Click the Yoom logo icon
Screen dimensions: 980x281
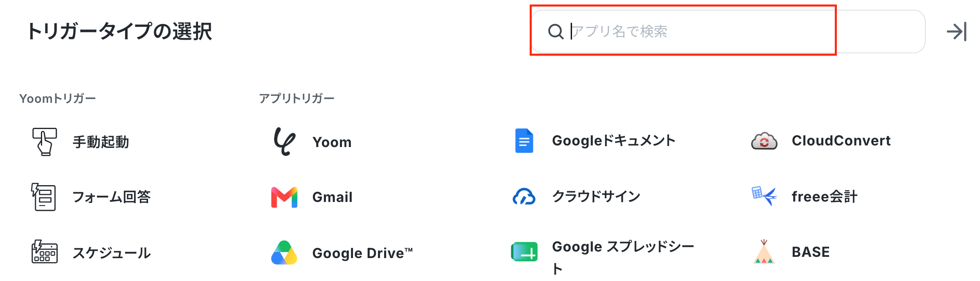pyautogui.click(x=284, y=142)
